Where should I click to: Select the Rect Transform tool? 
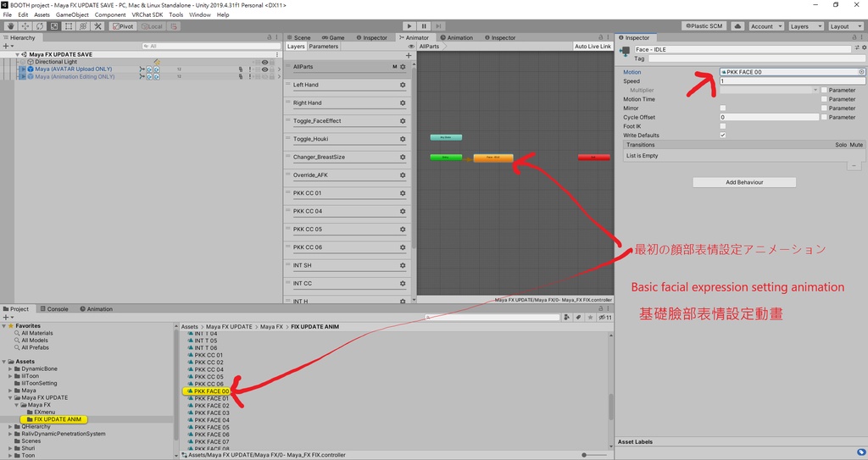tap(69, 26)
